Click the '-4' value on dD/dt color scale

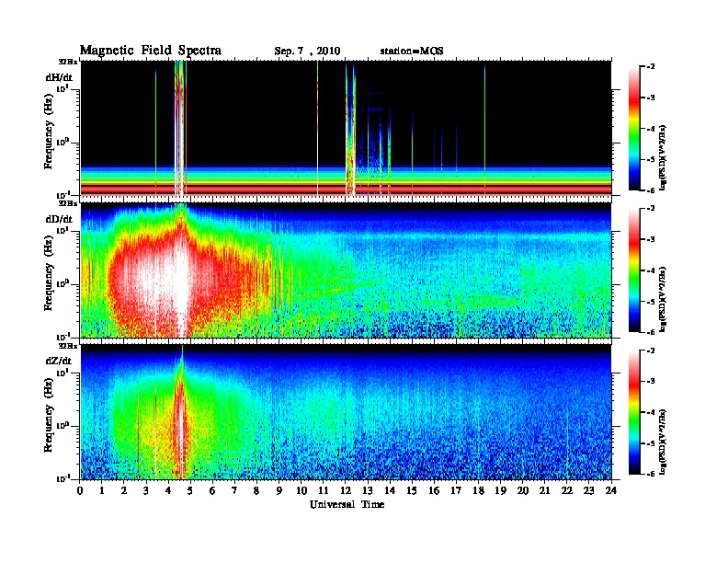pos(651,270)
